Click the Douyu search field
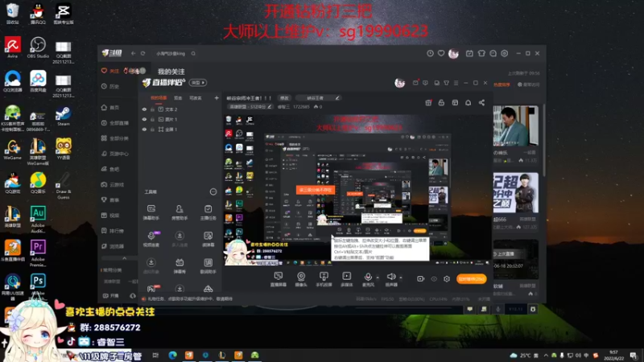The width and height of the screenshot is (644, 362). (x=175, y=53)
